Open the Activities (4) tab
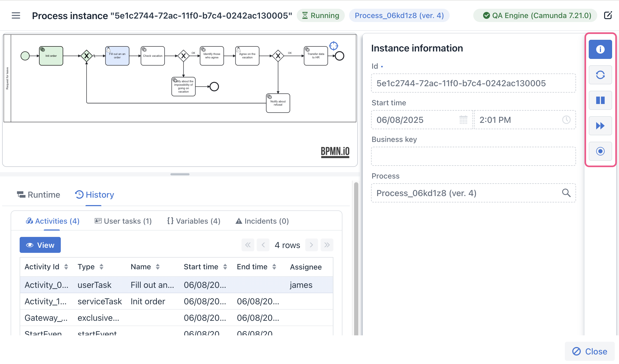The height and width of the screenshot is (364, 619). click(53, 221)
